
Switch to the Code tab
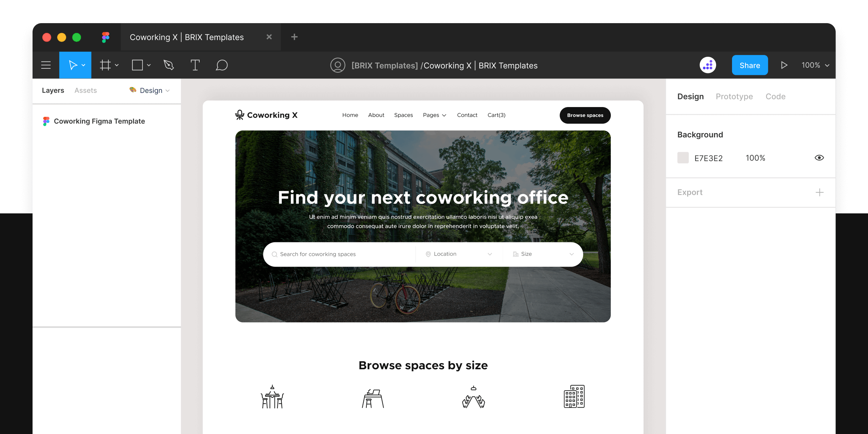[775, 96]
